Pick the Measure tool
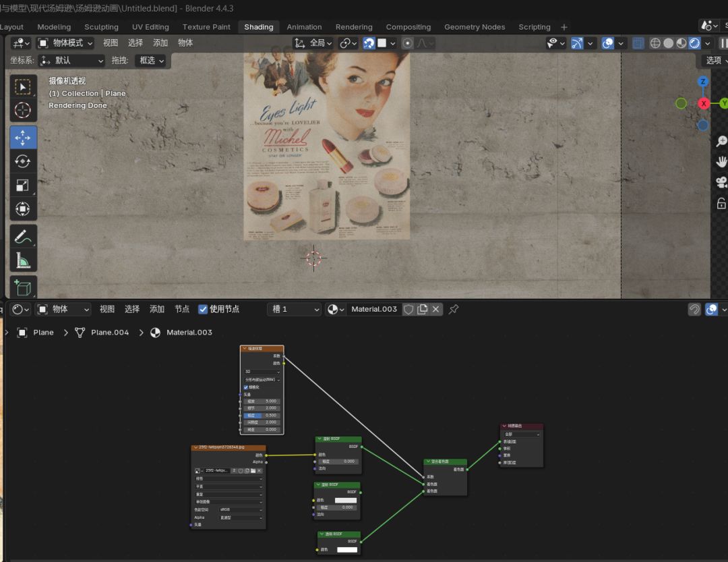The height and width of the screenshot is (562, 728). (x=23, y=260)
